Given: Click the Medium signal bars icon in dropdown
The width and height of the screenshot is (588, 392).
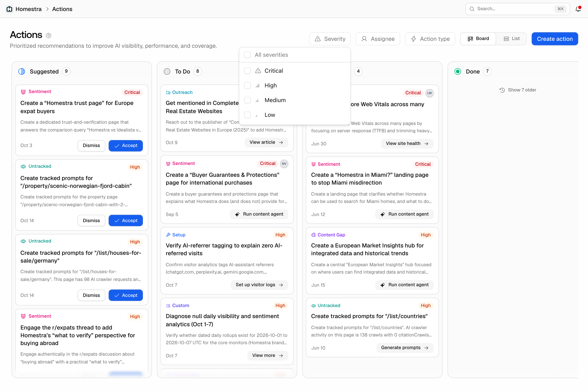Looking at the screenshot, I should coord(257,100).
